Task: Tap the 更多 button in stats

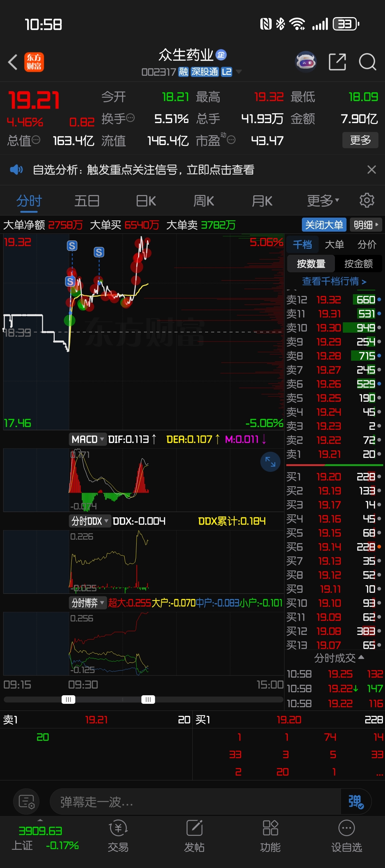Action: click(360, 140)
